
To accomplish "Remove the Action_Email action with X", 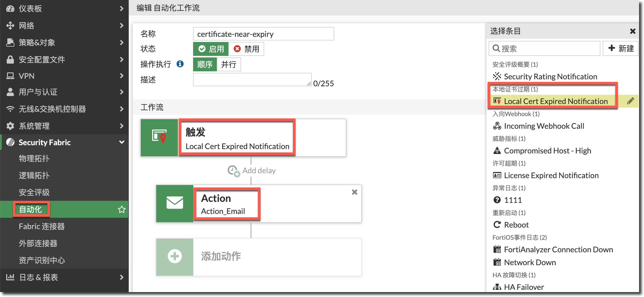I will pyautogui.click(x=354, y=192).
